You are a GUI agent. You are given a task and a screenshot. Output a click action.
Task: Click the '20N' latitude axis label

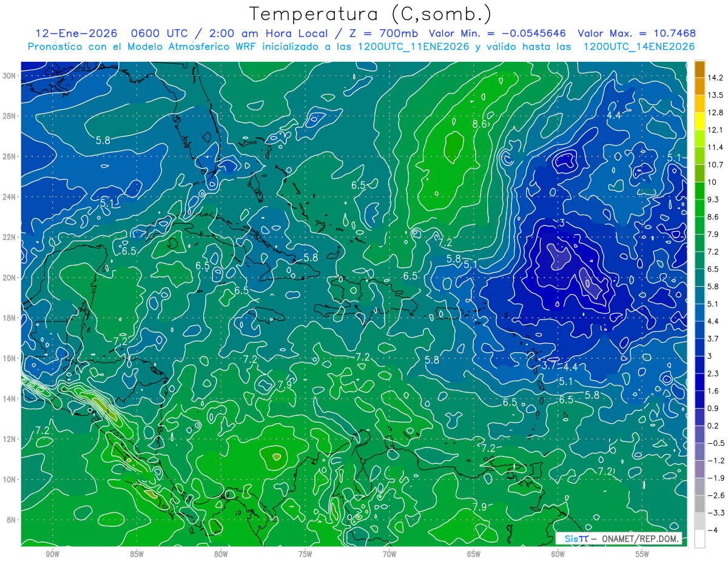coord(10,278)
